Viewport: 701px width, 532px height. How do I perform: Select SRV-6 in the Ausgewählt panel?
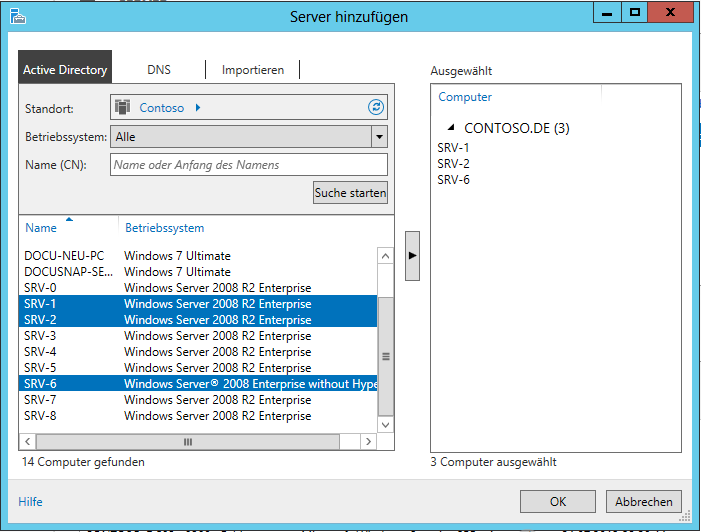[x=453, y=180]
